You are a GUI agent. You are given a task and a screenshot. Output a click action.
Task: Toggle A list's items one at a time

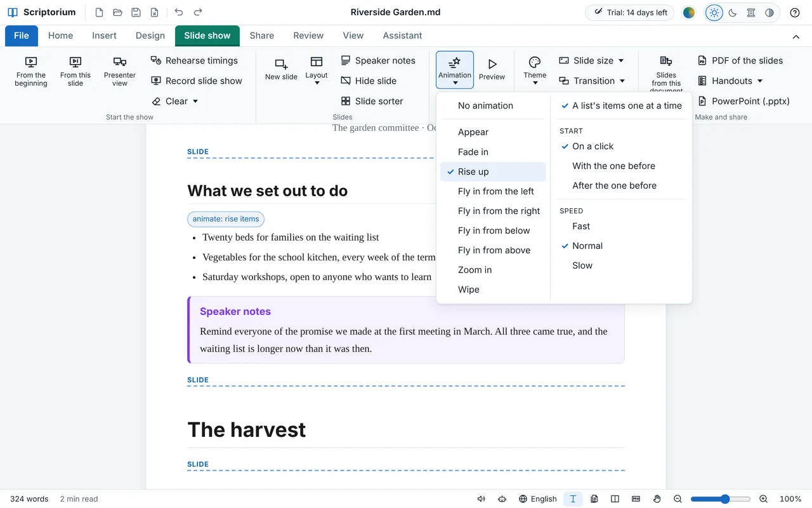(622, 106)
